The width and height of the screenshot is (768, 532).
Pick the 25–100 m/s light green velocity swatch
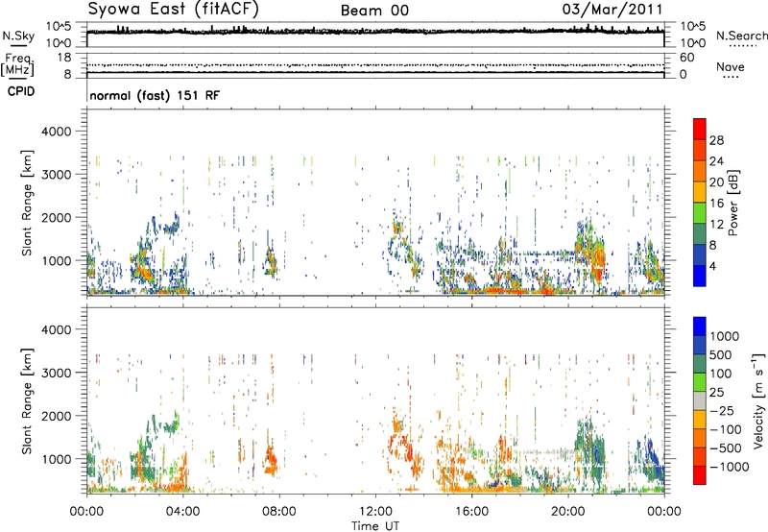(700, 382)
